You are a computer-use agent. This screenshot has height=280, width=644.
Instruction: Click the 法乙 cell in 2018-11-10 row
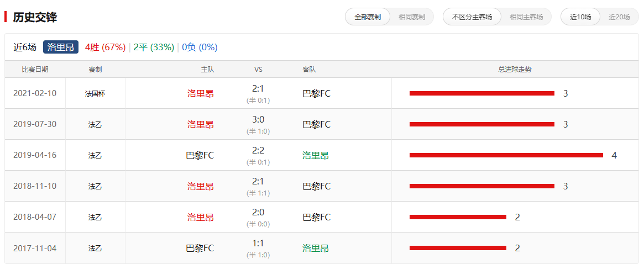[95, 187]
